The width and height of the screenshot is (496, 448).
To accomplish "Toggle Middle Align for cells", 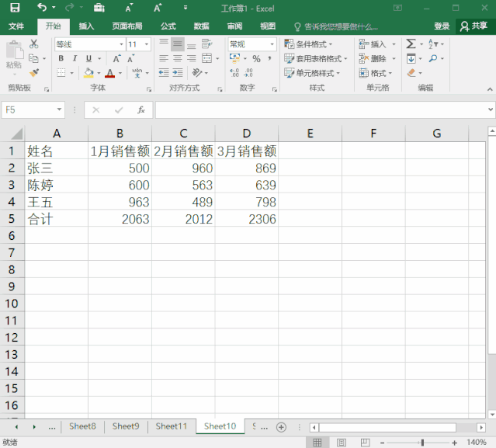I will pyautogui.click(x=178, y=44).
